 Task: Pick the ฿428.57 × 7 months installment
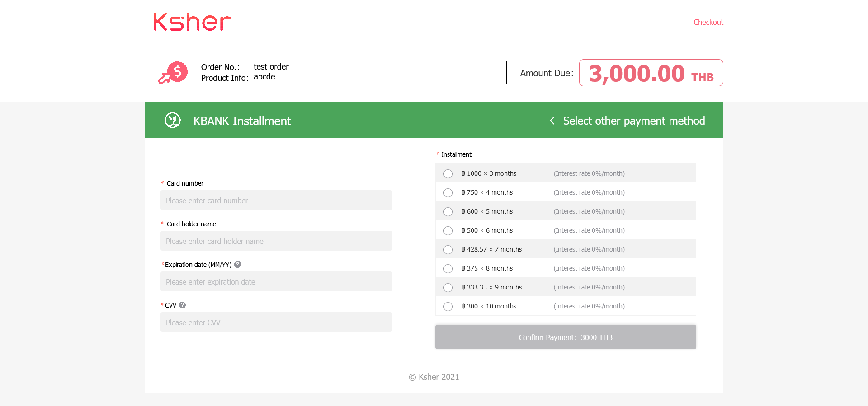(x=448, y=250)
